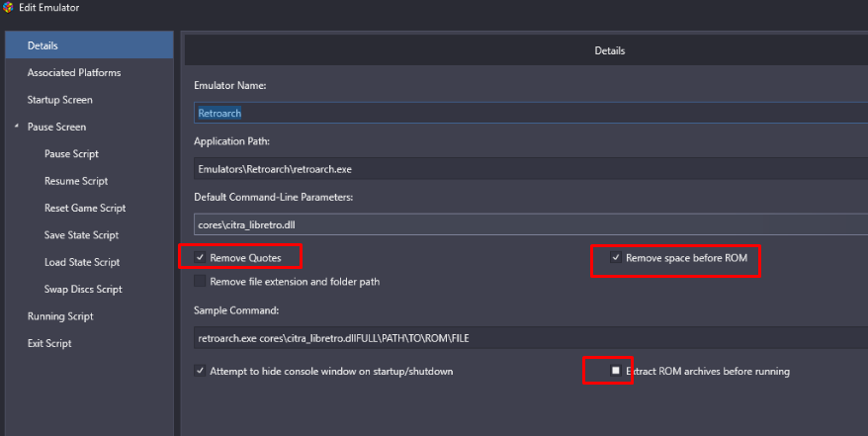Open the Pause Script page

71,154
